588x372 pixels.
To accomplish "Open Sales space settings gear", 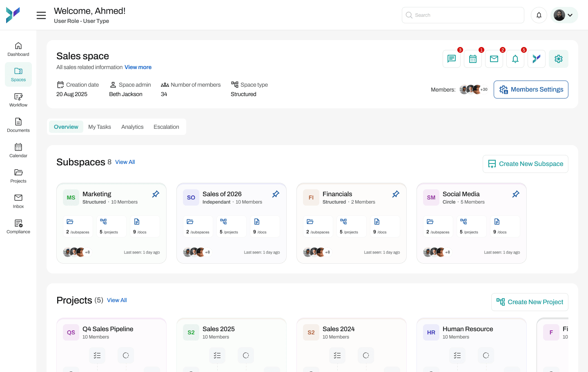I will [x=559, y=59].
